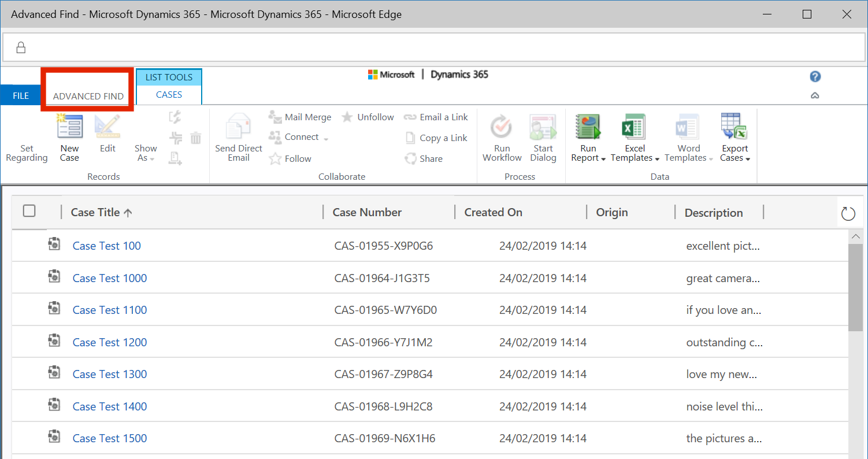This screenshot has width=868, height=459.
Task: Choose Email a Link
Action: click(436, 117)
